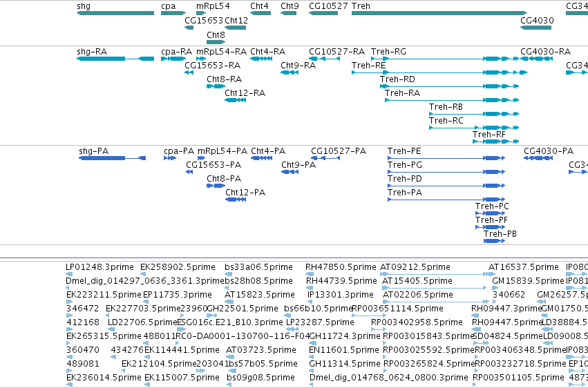The width and height of the screenshot is (588, 388).
Task: Select the Treh-PC protein feature
Action: 490,213
